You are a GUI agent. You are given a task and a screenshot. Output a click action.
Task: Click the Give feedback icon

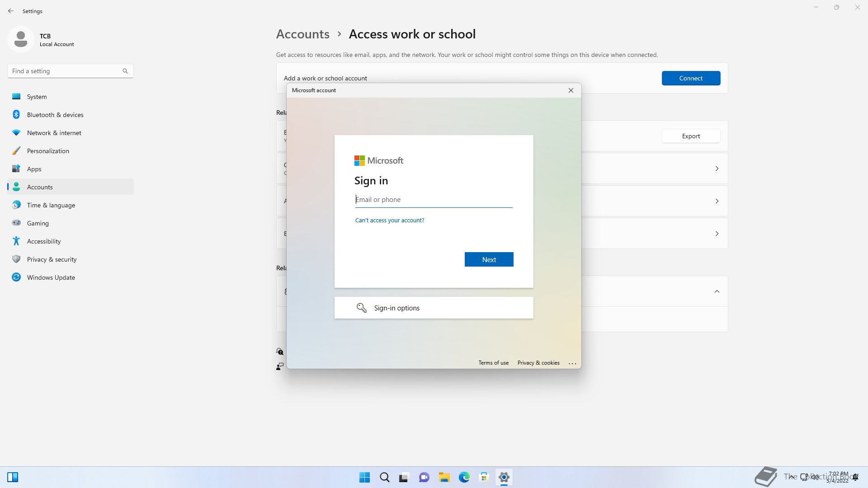280,366
